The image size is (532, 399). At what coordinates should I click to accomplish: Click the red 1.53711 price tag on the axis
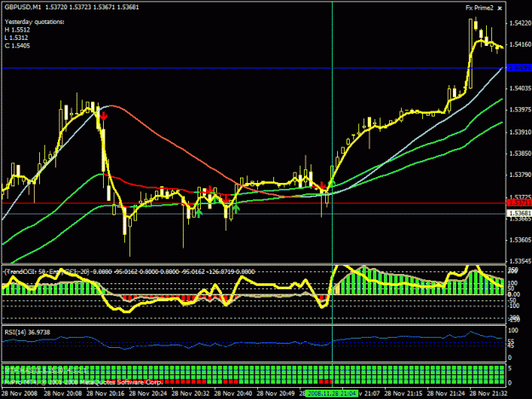point(519,202)
